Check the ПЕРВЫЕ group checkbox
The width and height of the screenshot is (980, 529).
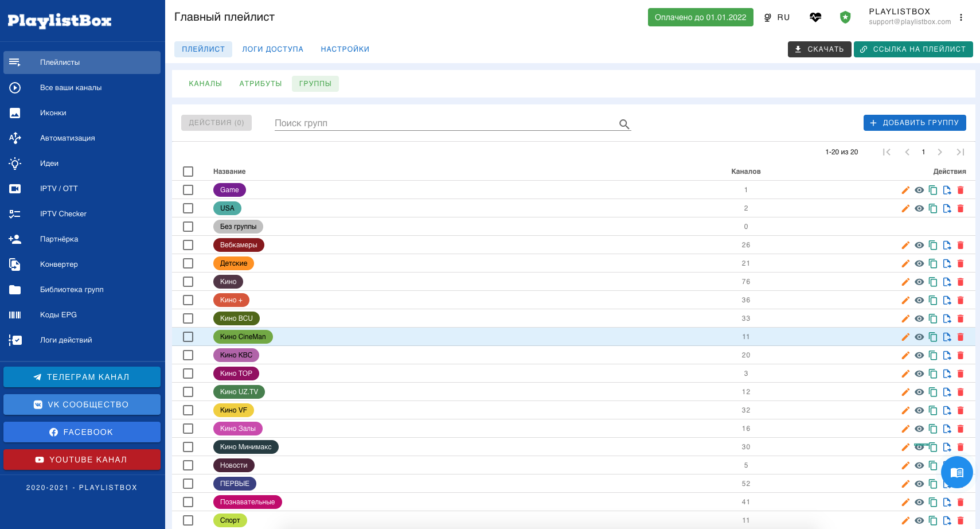[x=188, y=484]
